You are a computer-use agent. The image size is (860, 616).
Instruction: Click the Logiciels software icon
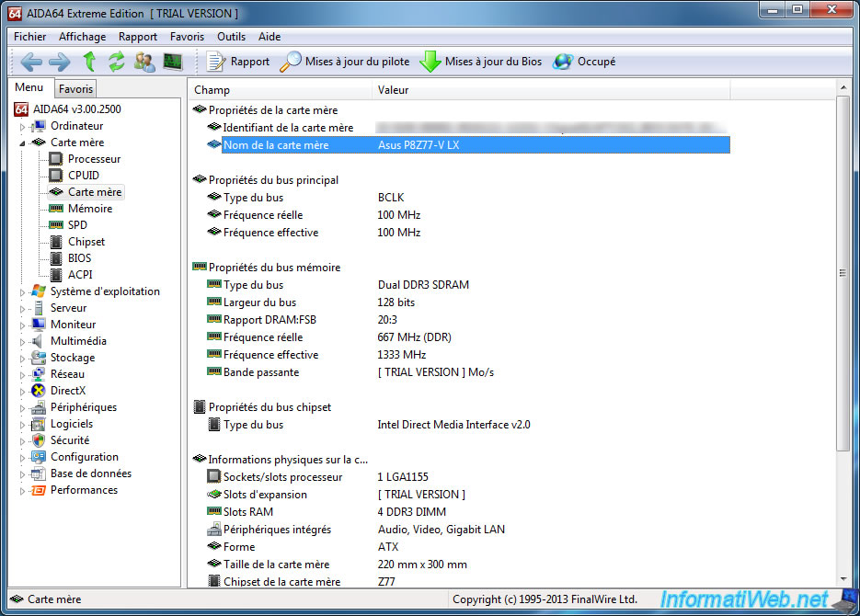(x=39, y=424)
